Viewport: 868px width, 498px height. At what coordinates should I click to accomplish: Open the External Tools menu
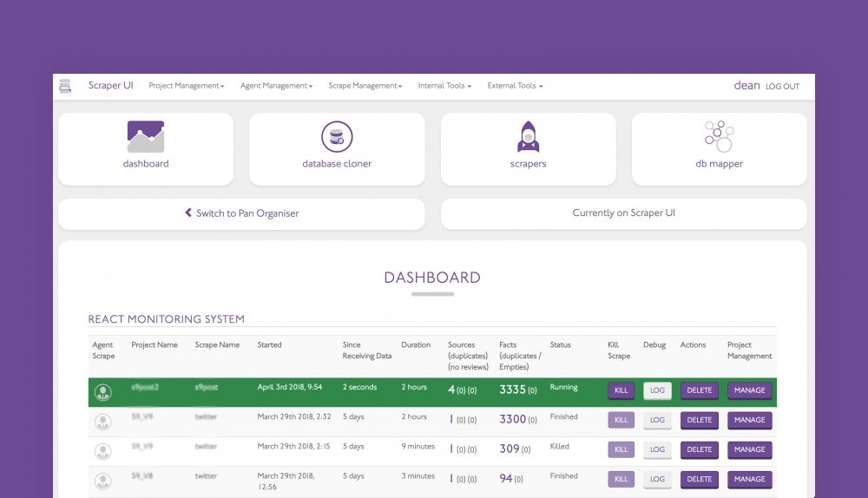(x=515, y=86)
